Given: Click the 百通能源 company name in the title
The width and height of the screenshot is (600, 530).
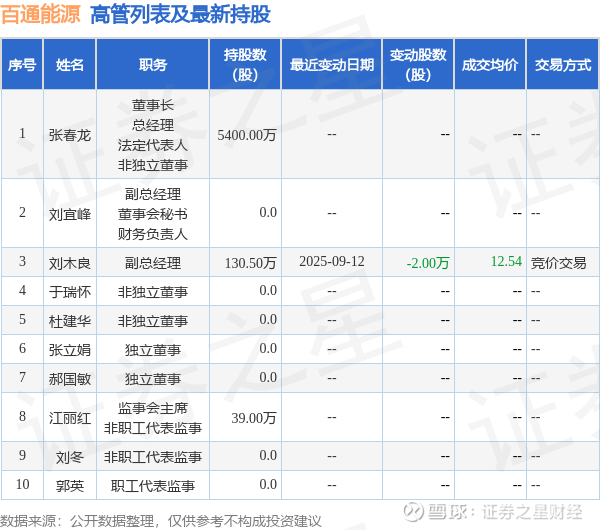Looking at the screenshot, I should [41, 15].
